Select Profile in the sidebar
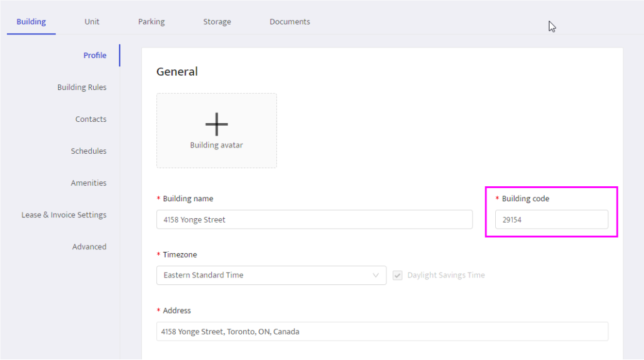Image resolution: width=644 pixels, height=360 pixels. tap(95, 56)
